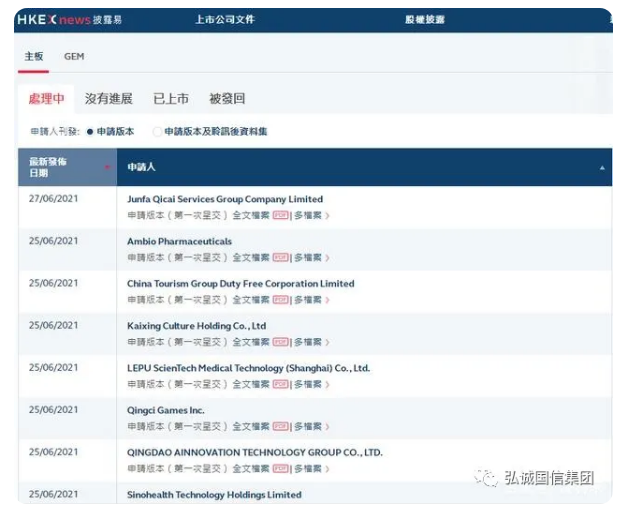Switch to the GEM tab
The width and height of the screenshot is (626, 519).
(x=74, y=57)
